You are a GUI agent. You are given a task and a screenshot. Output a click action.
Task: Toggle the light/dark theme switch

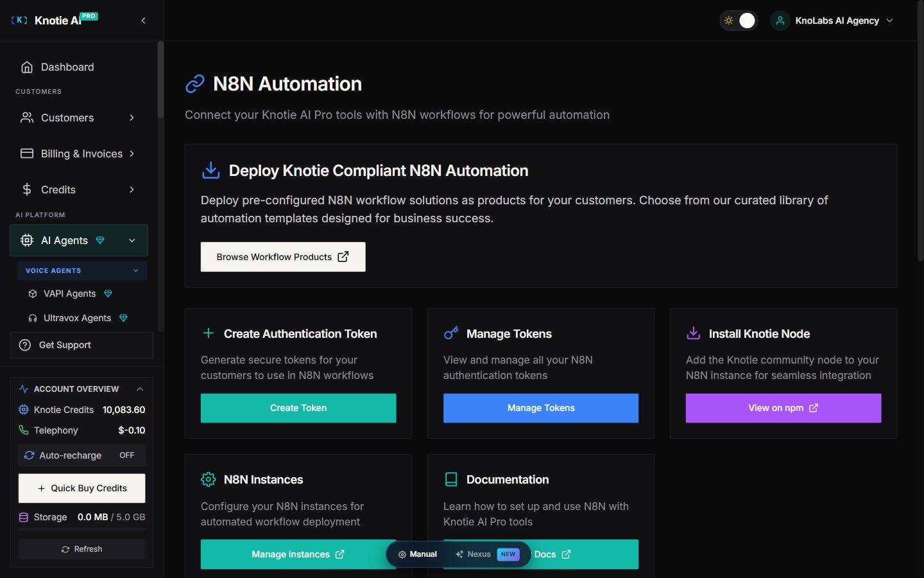(739, 21)
